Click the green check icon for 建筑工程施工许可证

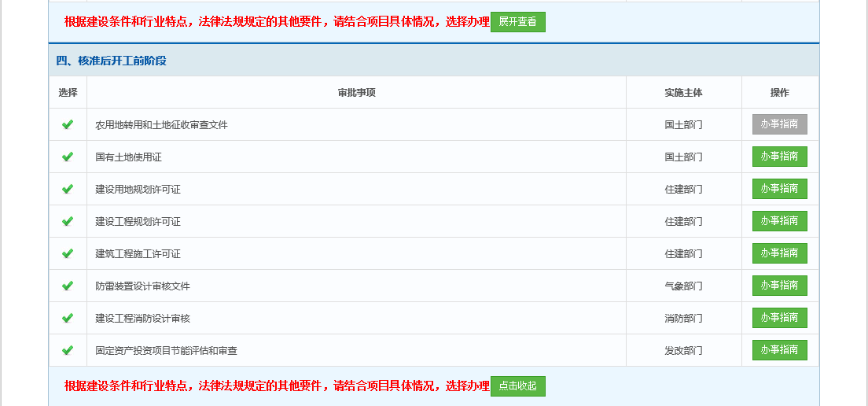[x=68, y=253]
